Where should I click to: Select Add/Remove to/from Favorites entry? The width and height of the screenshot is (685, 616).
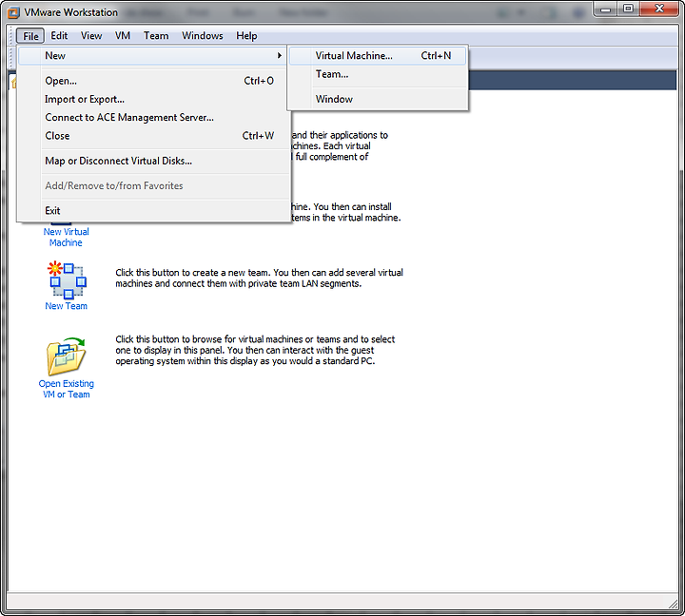[153, 185]
